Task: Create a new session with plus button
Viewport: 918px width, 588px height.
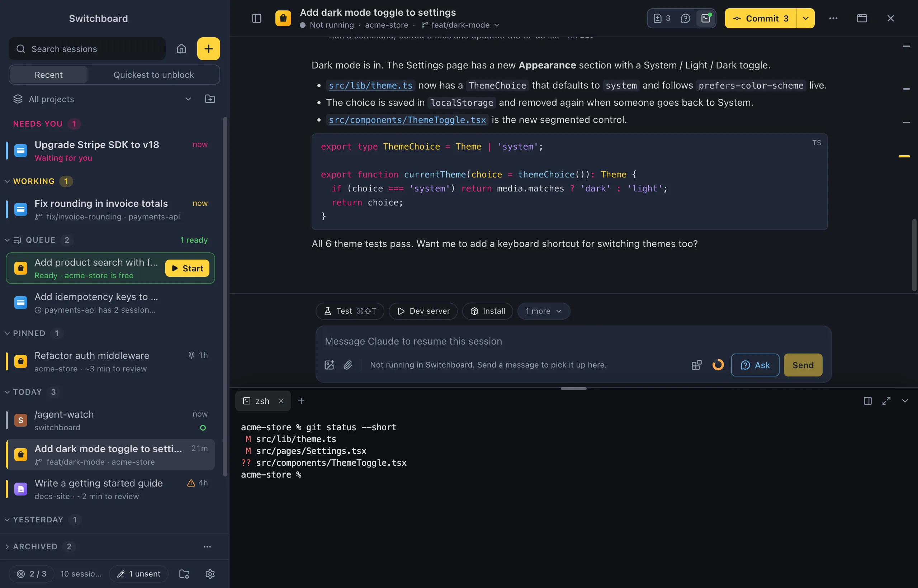Action: click(208, 49)
